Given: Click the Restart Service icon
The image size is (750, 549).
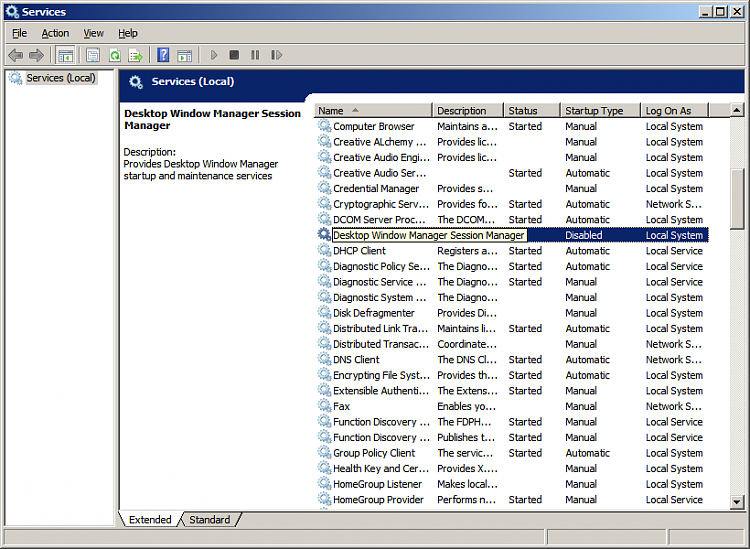Looking at the screenshot, I should tap(276, 55).
